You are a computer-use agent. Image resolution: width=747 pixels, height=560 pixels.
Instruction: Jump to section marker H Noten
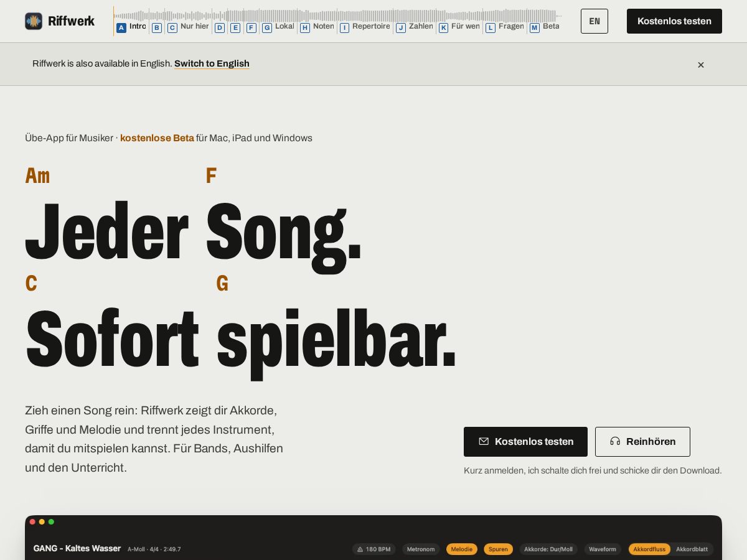click(x=317, y=27)
